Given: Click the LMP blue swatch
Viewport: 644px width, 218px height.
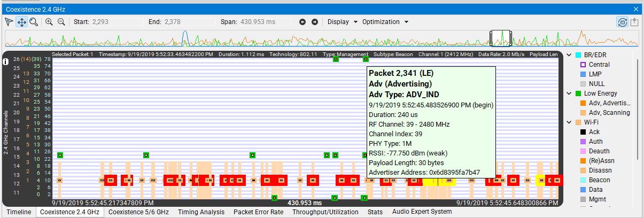Looking at the screenshot, I should 583,74.
